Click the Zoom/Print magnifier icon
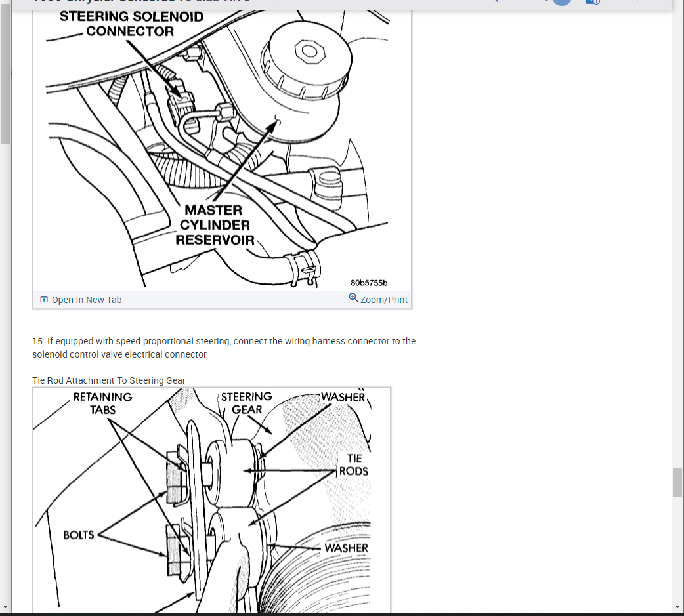 [353, 298]
